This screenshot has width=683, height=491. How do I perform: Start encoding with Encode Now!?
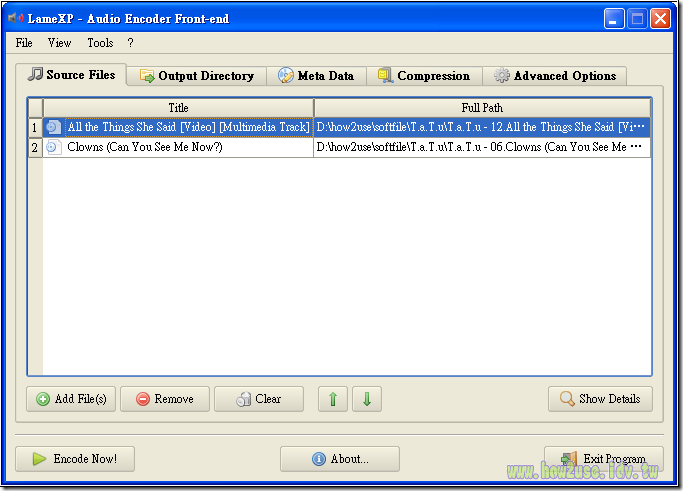[75, 459]
